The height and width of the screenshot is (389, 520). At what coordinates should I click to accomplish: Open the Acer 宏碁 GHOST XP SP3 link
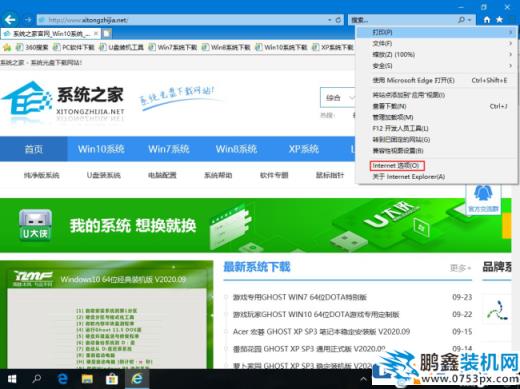[x=321, y=332]
